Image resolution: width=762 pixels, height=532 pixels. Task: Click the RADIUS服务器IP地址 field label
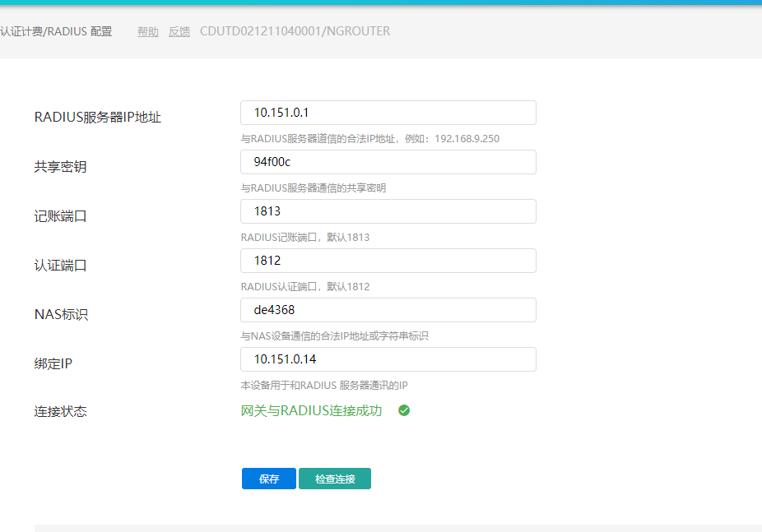98,117
